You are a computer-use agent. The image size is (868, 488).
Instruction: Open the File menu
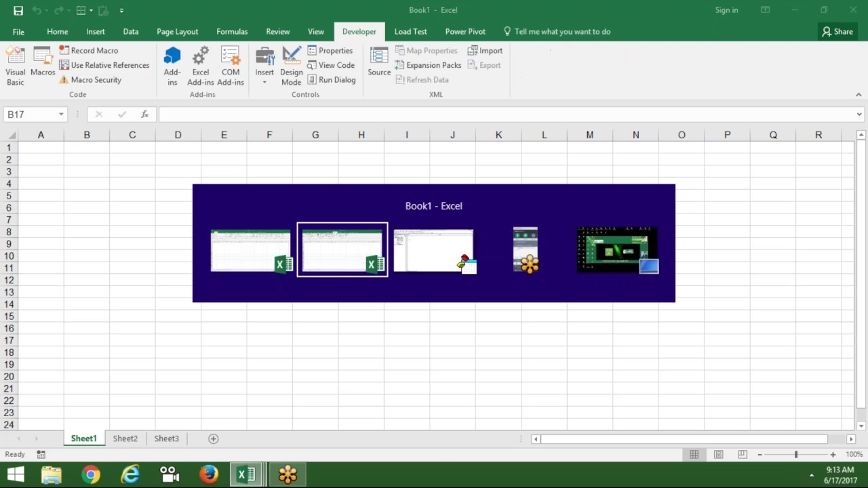(18, 31)
